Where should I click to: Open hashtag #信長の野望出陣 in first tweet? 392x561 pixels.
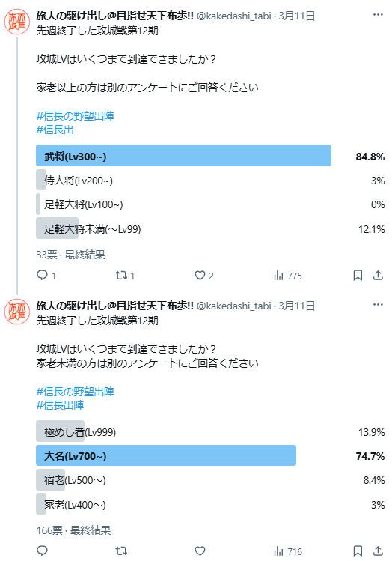pos(76,116)
